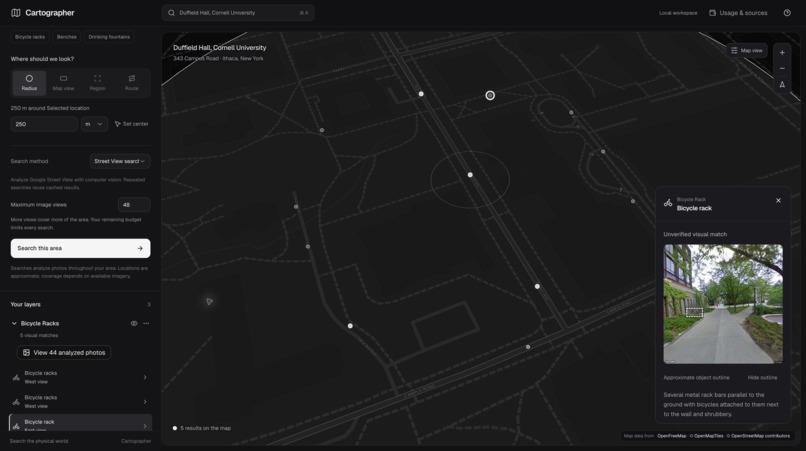Screen dimensions: 806x451
Task: Open the first Bicycle racks West view result
Action: pos(80,377)
